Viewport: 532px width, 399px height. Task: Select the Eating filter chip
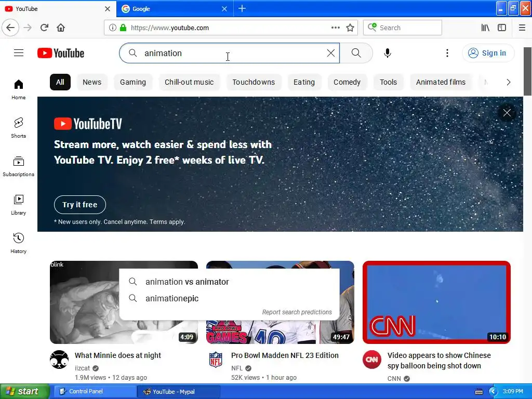pos(304,82)
